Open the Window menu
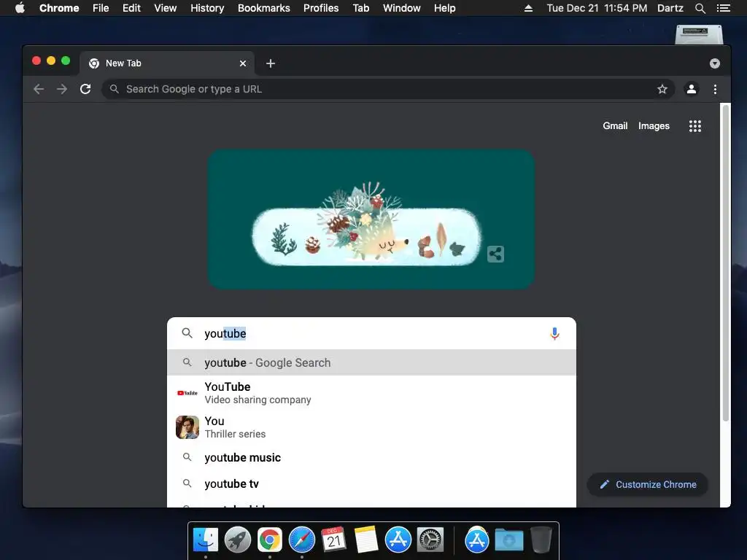Screen dimensions: 747x560 [x=402, y=8]
